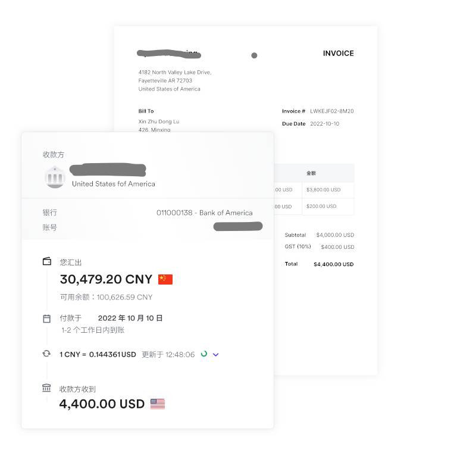Screen dimensions: 476x456
Task: Expand the exchange rate details chevron
Action: point(215,355)
